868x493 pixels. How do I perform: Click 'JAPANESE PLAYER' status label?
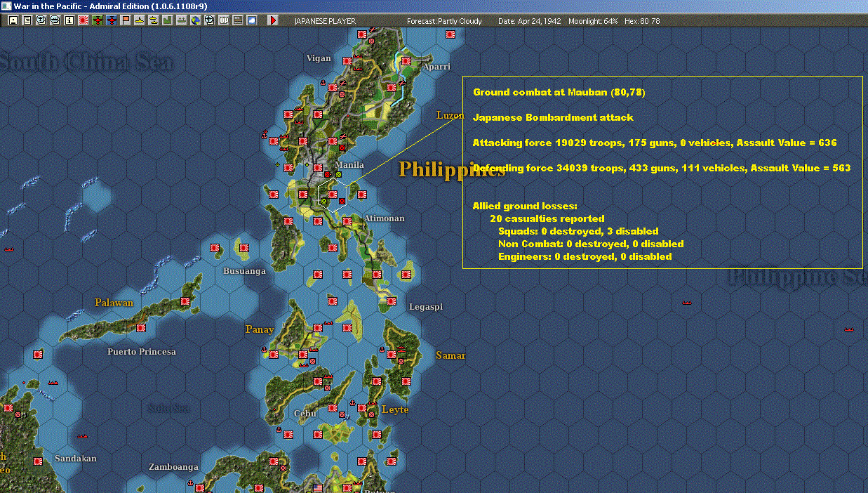[x=324, y=21]
